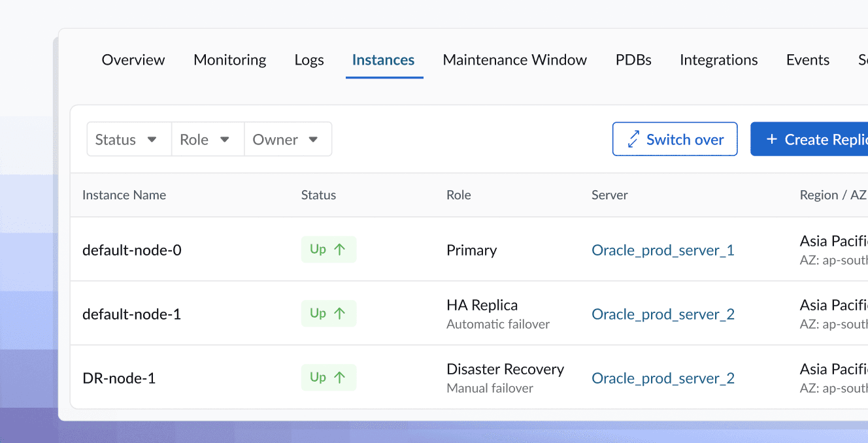Click Up status badge for default-node-1
The image size is (868, 443).
329,314
